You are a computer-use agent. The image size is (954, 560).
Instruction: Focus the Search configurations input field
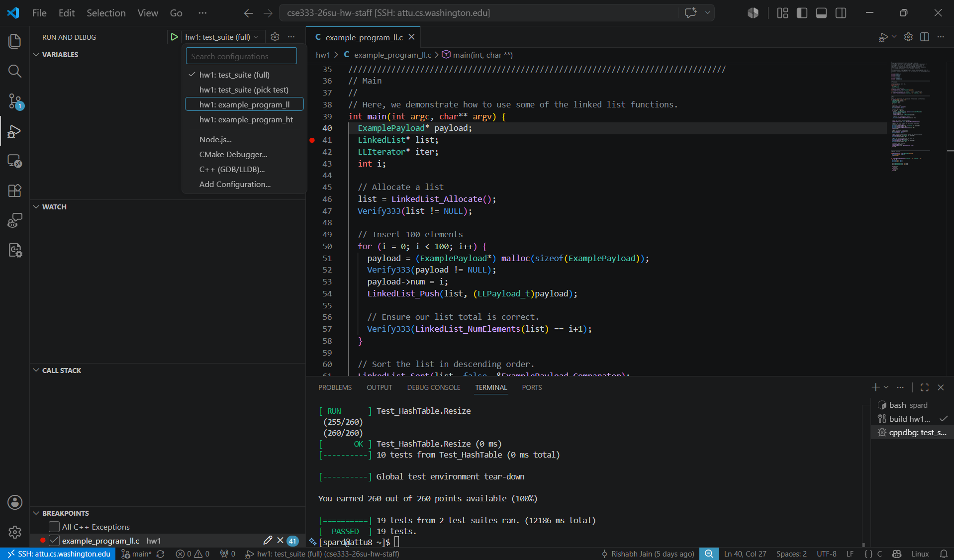(241, 56)
